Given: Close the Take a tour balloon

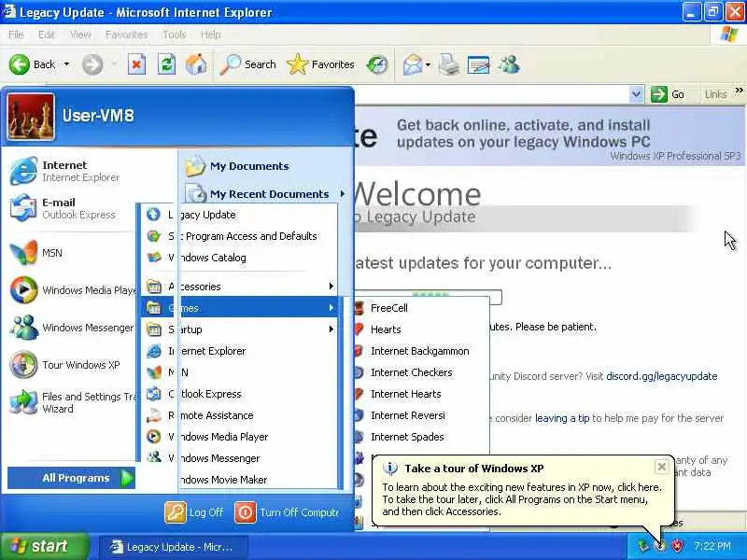Looking at the screenshot, I should pos(661,467).
